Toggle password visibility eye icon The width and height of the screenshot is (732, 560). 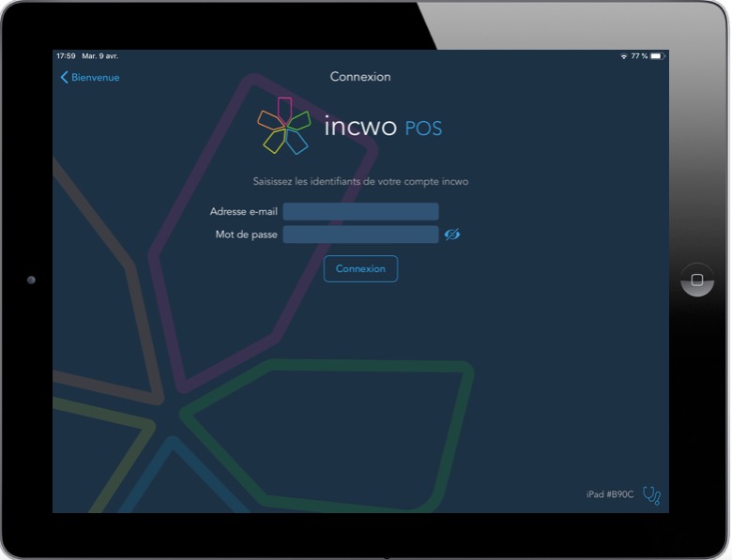(452, 235)
